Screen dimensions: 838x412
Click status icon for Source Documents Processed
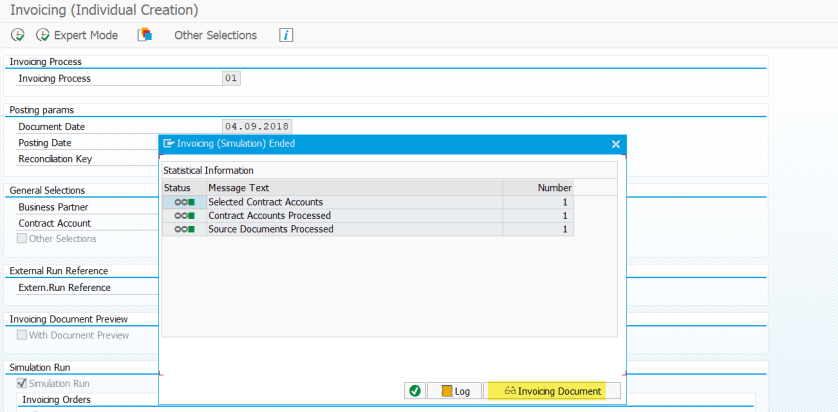(184, 229)
